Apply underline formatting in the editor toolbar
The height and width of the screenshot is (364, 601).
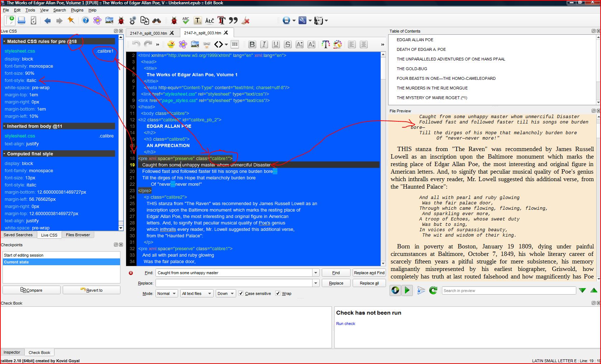[276, 44]
